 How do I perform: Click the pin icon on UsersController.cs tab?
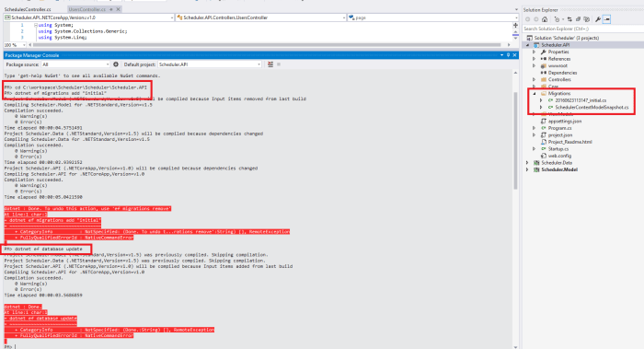[x=111, y=9]
